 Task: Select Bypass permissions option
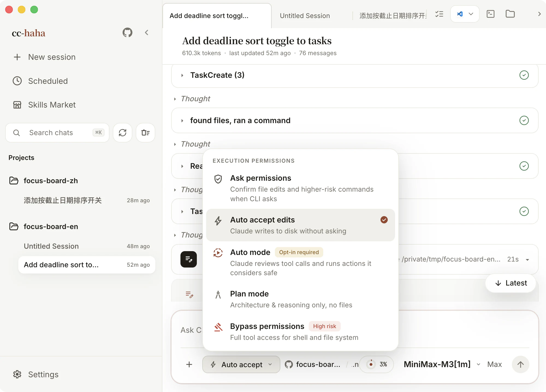[300, 332]
